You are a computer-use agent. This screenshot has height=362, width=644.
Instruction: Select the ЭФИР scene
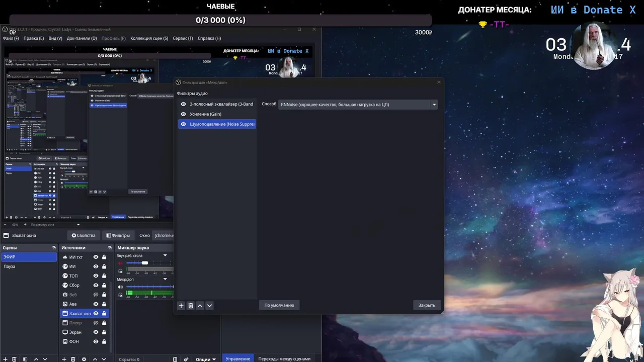tap(29, 257)
